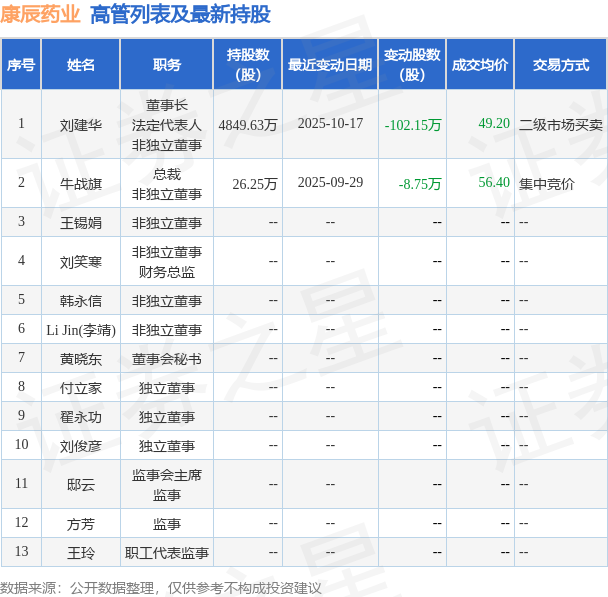Click the 职务 column header
This screenshot has width=608, height=597.
167,65
